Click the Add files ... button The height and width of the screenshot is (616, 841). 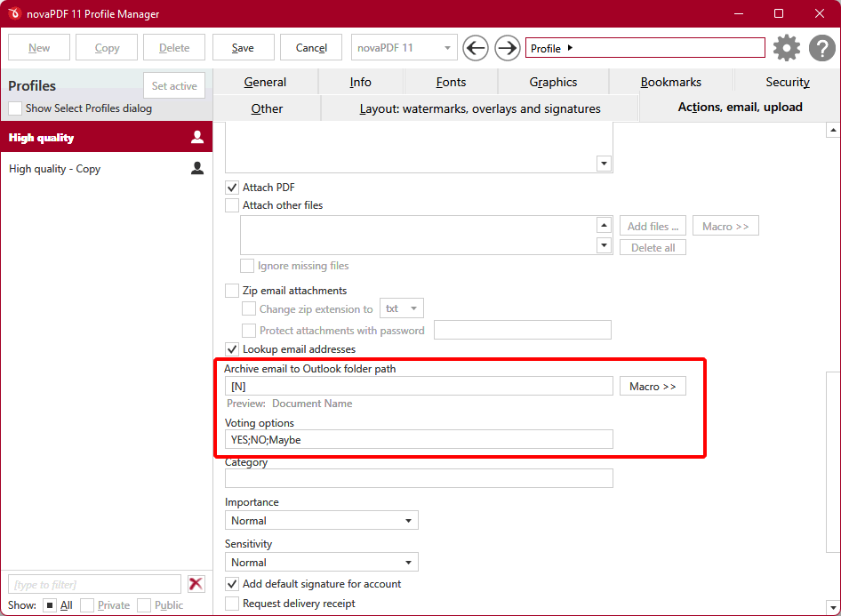[653, 227]
